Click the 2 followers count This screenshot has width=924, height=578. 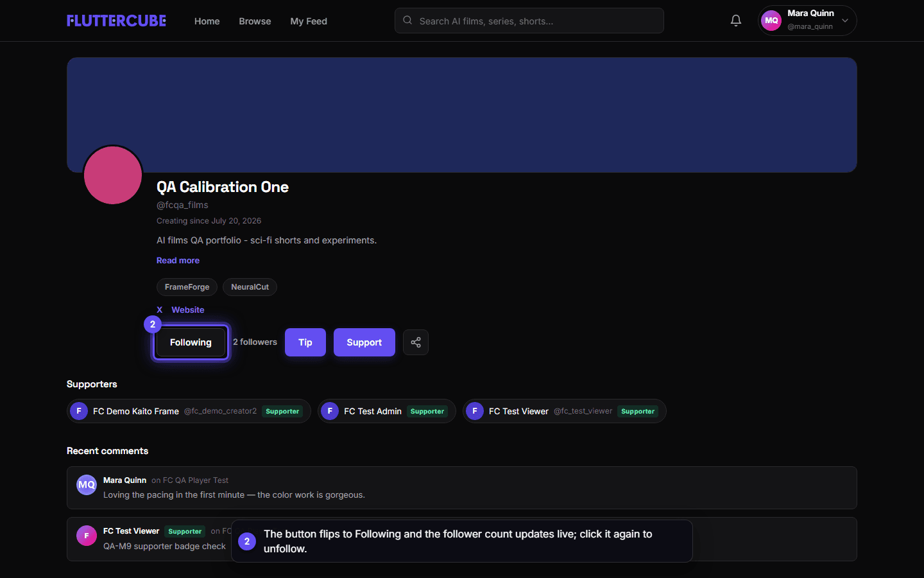click(255, 342)
